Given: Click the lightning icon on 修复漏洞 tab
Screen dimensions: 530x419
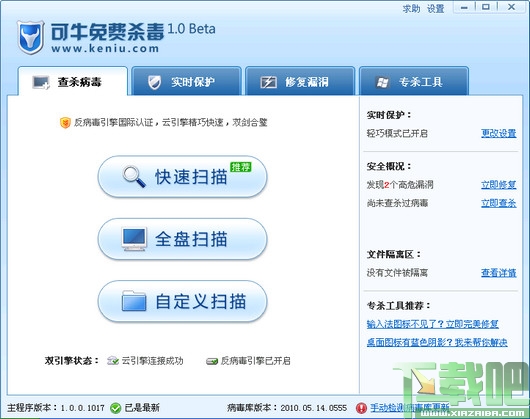Looking at the screenshot, I should (x=268, y=82).
